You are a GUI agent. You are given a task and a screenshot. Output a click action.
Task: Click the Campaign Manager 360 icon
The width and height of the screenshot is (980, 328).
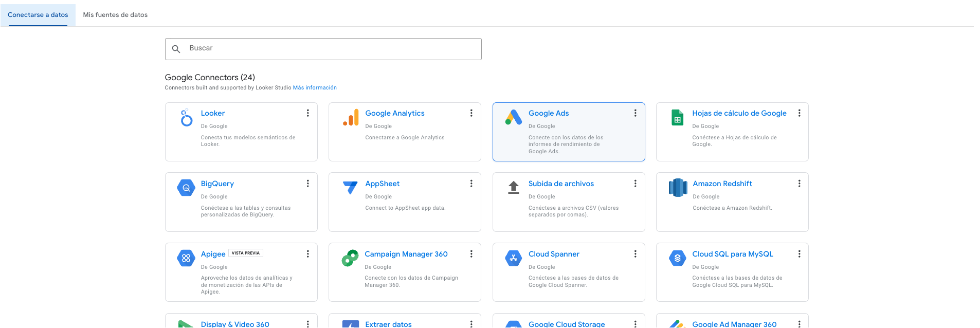tap(350, 258)
